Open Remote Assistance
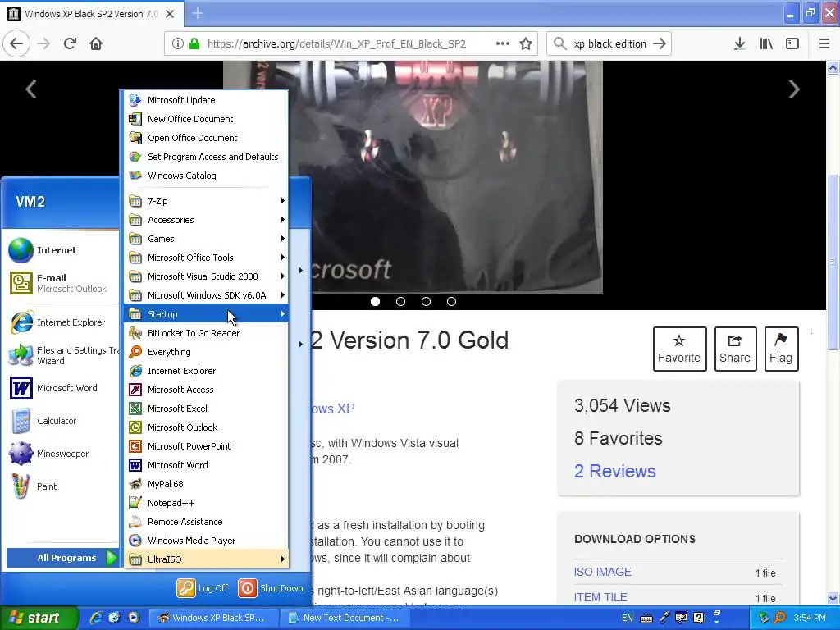Screen dimensions: 840x630 (206, 522)
